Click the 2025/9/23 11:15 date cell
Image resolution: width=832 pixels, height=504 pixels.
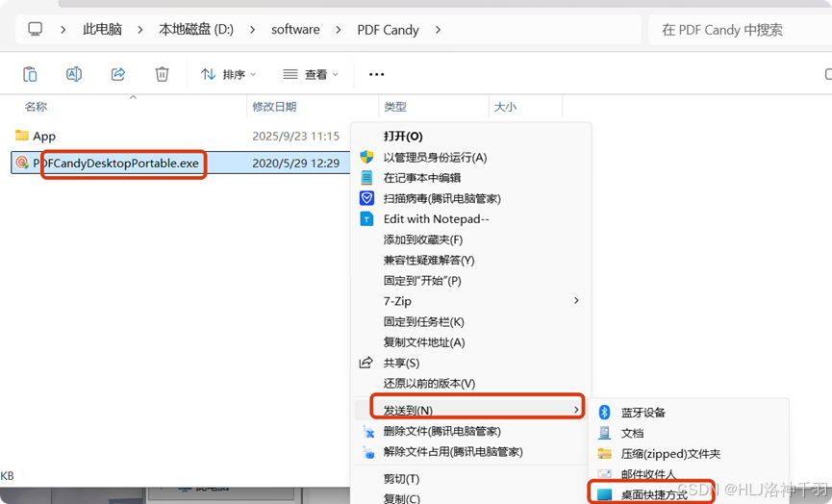click(x=295, y=137)
